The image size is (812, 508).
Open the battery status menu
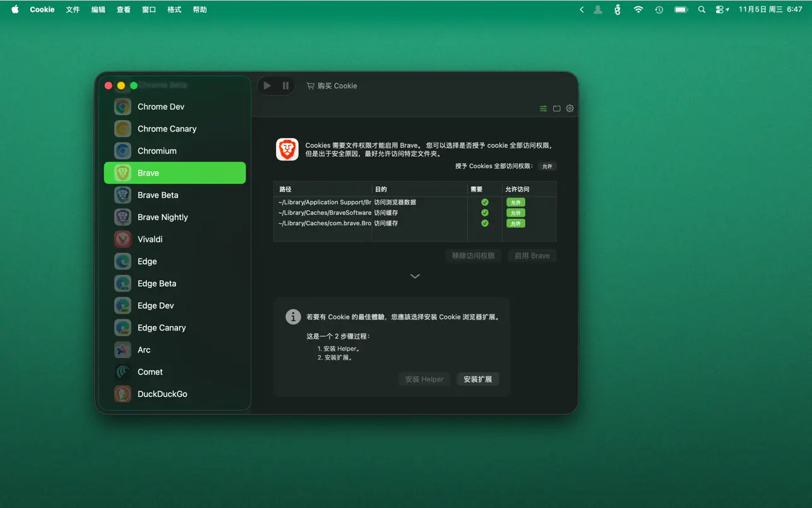pyautogui.click(x=681, y=9)
